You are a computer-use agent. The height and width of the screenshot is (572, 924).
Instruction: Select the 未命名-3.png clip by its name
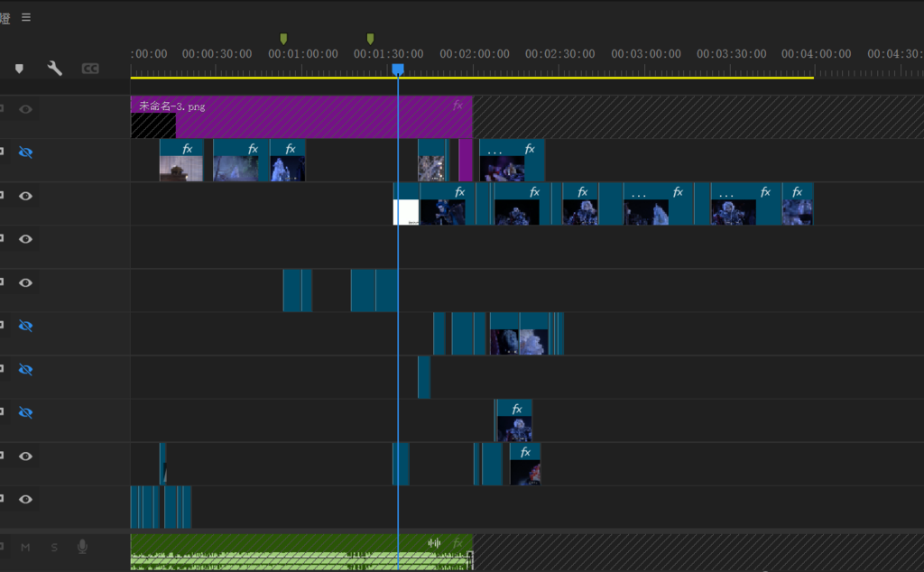tap(171, 106)
